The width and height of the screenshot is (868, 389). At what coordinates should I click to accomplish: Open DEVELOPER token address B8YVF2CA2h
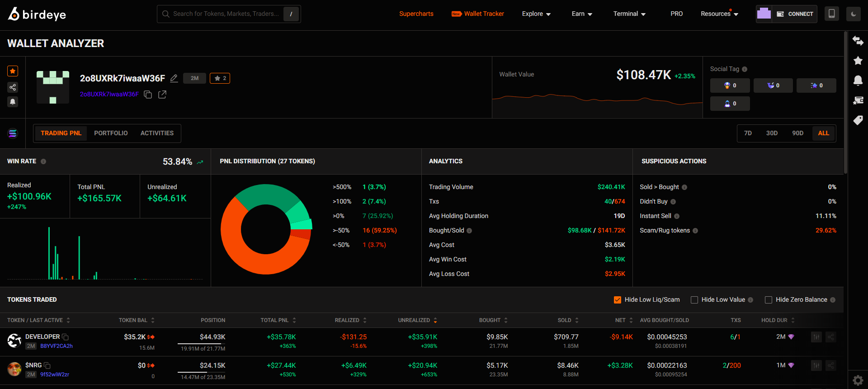[x=57, y=346]
